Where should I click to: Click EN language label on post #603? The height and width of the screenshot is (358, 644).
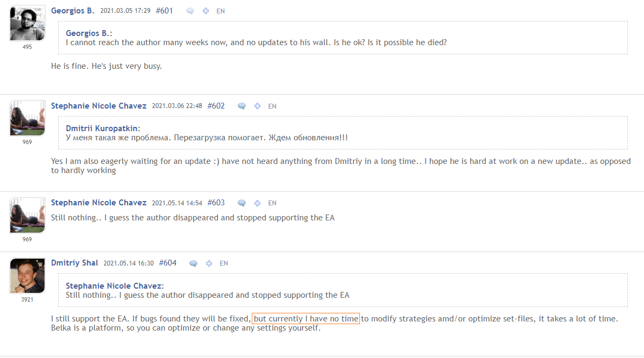pos(272,203)
